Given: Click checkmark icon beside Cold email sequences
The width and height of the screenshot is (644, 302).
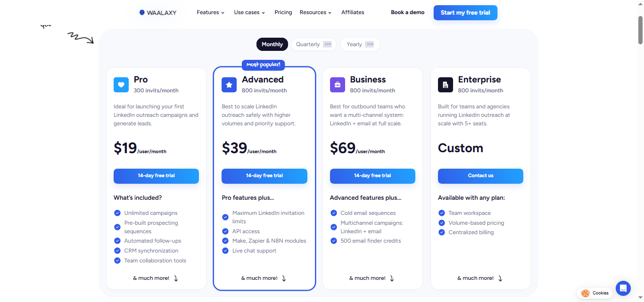Looking at the screenshot, I should pos(334,213).
